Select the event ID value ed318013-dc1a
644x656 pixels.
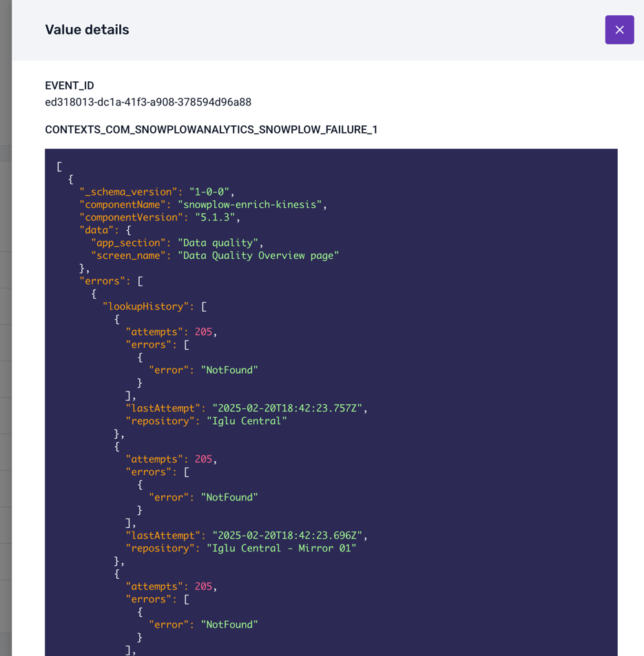pos(148,102)
